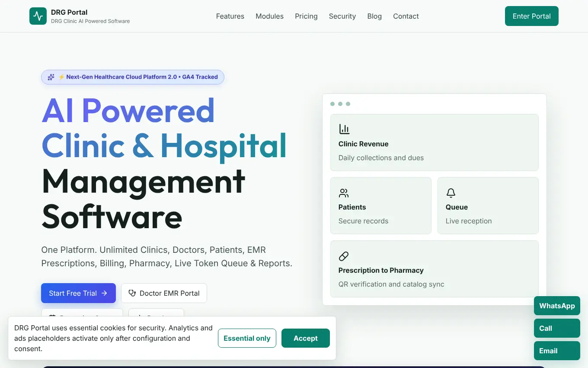Image resolution: width=588 pixels, height=368 pixels.
Task: Click the Enter Portal button
Action: pos(531,16)
